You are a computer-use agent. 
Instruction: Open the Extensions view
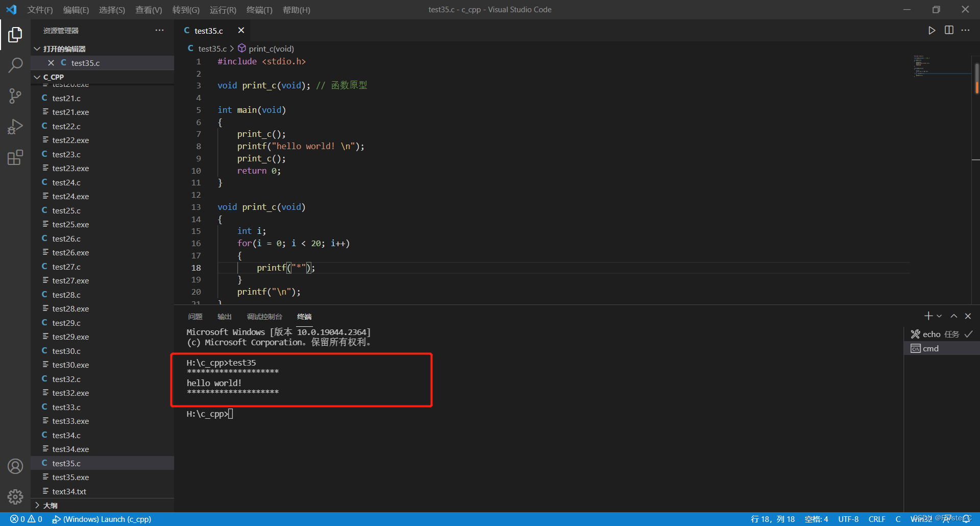[15, 157]
